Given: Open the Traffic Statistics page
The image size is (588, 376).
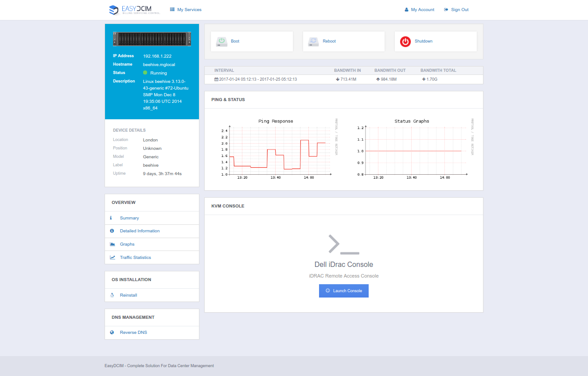Looking at the screenshot, I should (x=135, y=258).
